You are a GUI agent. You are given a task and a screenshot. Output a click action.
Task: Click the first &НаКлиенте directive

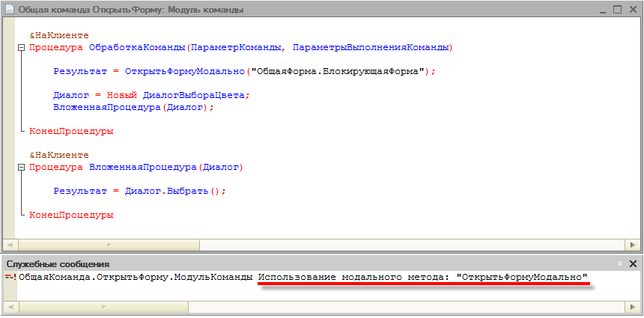click(59, 36)
